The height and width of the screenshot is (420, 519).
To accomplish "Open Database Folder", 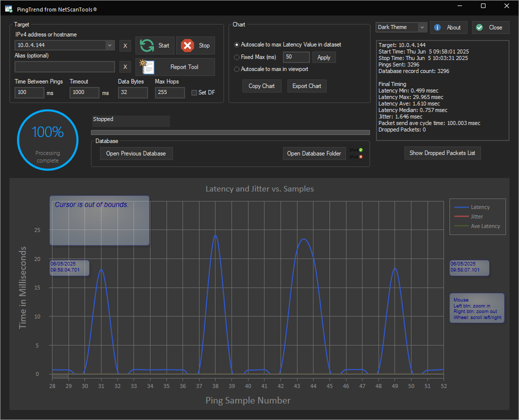I will pos(314,153).
